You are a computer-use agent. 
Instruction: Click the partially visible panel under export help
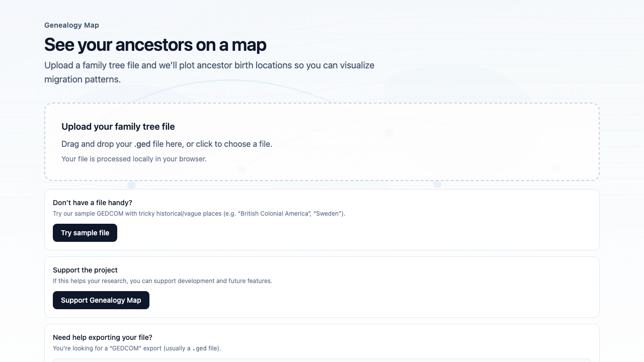click(x=322, y=360)
